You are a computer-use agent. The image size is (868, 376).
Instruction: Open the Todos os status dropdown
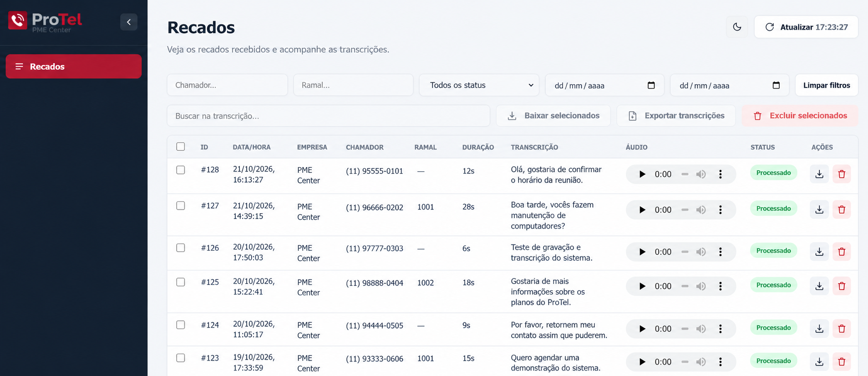click(479, 85)
